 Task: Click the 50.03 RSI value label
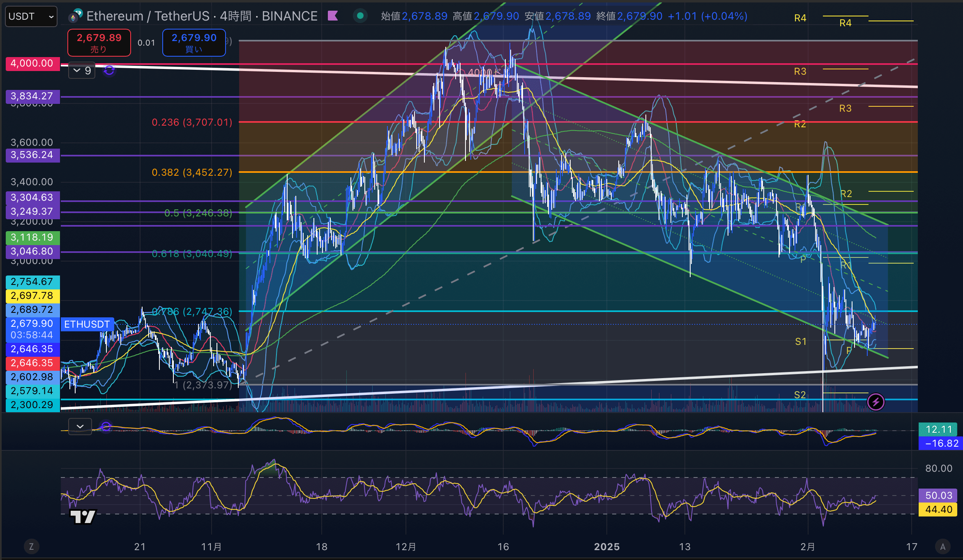[939, 496]
